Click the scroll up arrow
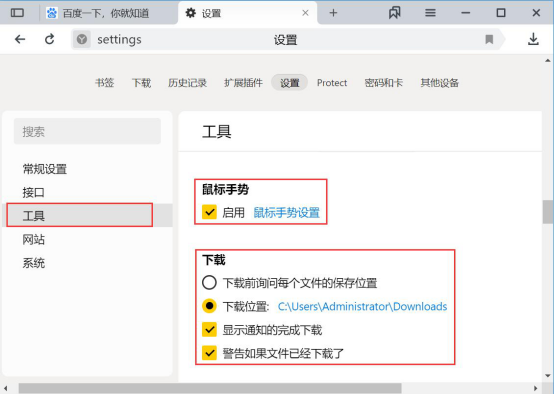The image size is (554, 395). (x=548, y=61)
